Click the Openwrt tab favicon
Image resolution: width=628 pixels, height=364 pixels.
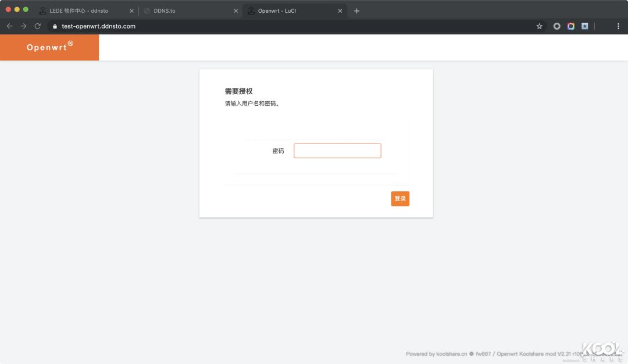[x=250, y=10]
